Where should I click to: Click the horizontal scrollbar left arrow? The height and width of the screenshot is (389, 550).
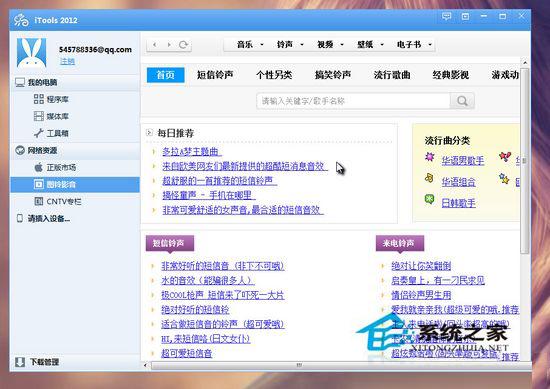point(146,365)
